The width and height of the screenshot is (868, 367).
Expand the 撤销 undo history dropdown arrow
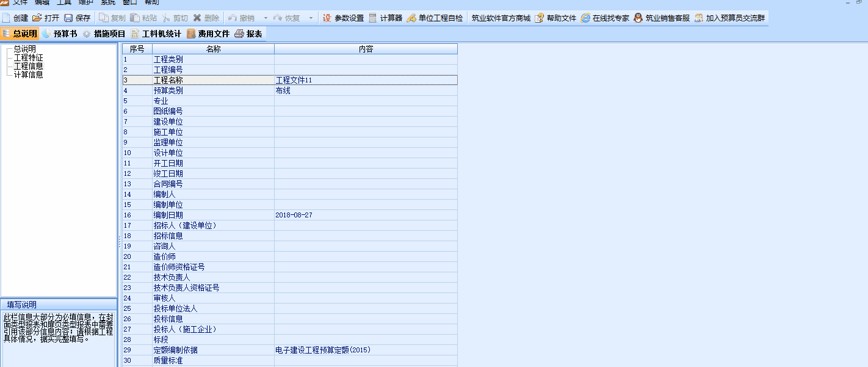pyautogui.click(x=266, y=18)
